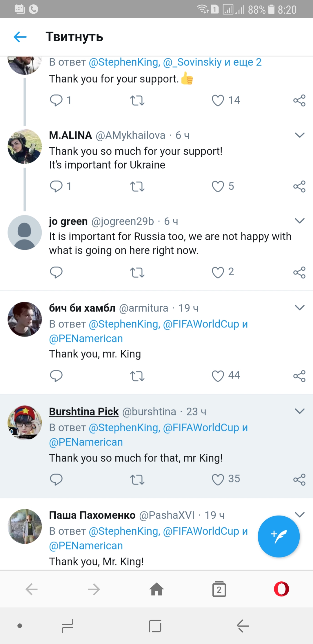Image resolution: width=313 pixels, height=644 pixels.
Task: Open the compose new tweet floating button
Action: [x=279, y=536]
